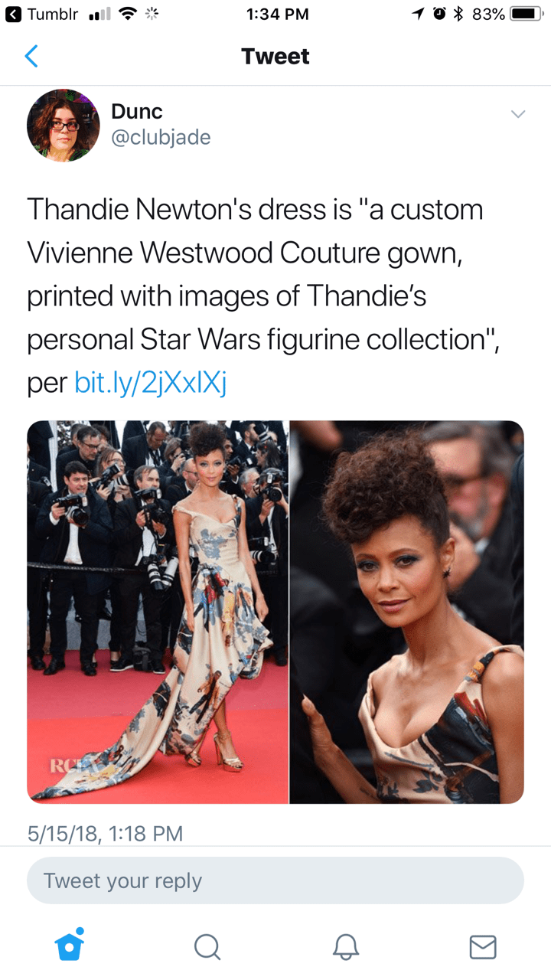Tap the location arrow status icon
The width and height of the screenshot is (551, 980).
click(419, 14)
